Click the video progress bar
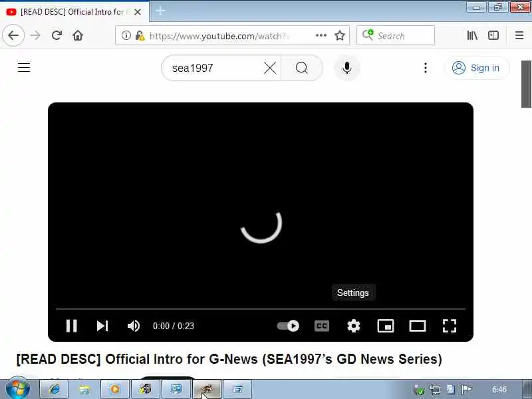 pyautogui.click(x=261, y=309)
